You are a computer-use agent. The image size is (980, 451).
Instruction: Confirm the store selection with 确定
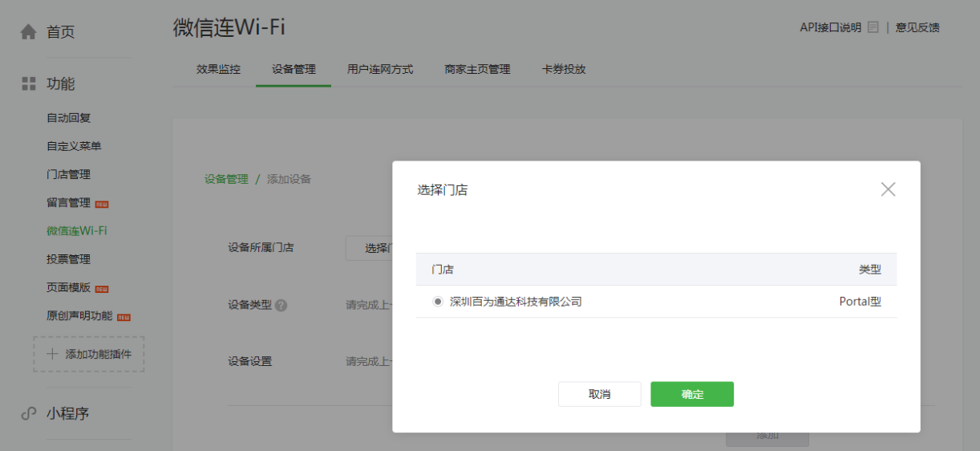(x=692, y=394)
